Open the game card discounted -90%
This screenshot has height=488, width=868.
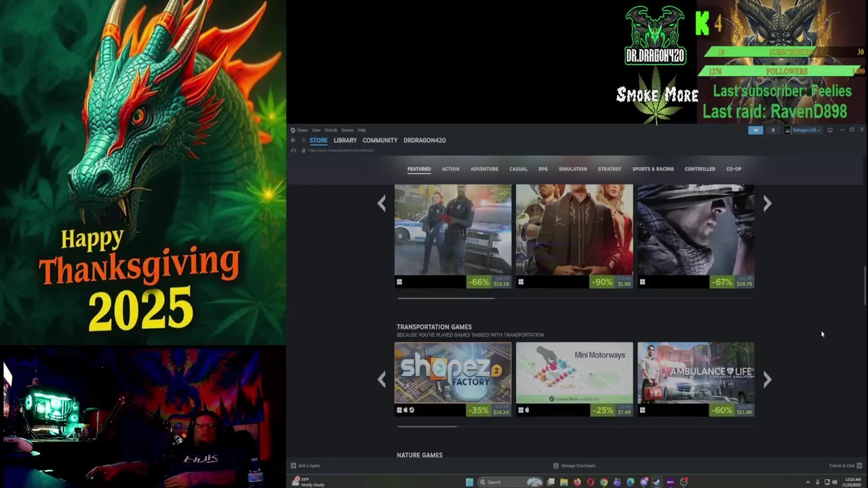click(x=574, y=236)
